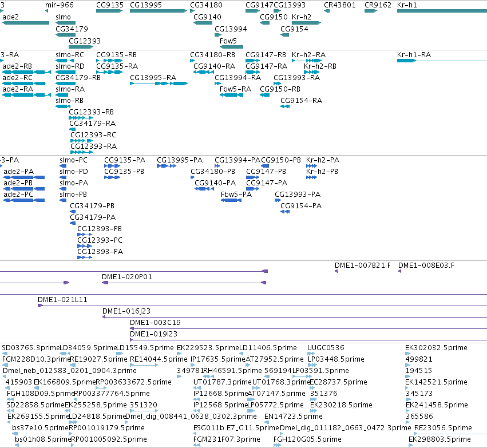The width and height of the screenshot is (487, 448).
Task: Click the CG9150-RB transcript label
Action: [280, 89]
